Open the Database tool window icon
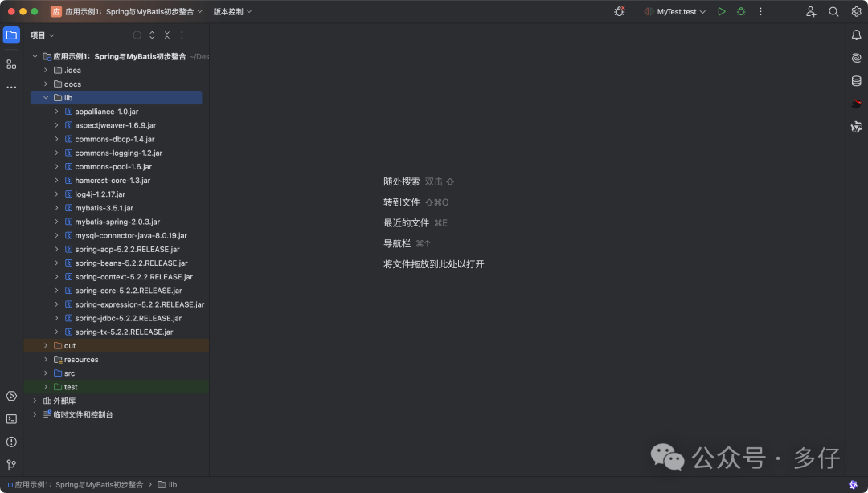This screenshot has width=868, height=493. [856, 81]
